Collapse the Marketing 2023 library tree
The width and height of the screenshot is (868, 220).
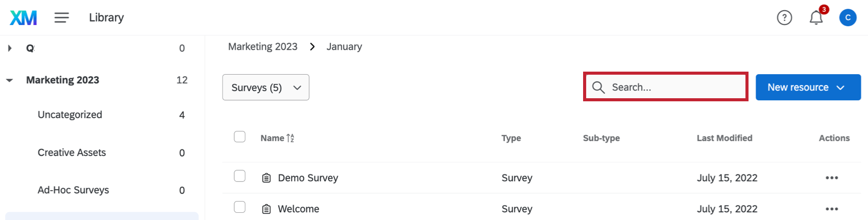click(10, 80)
